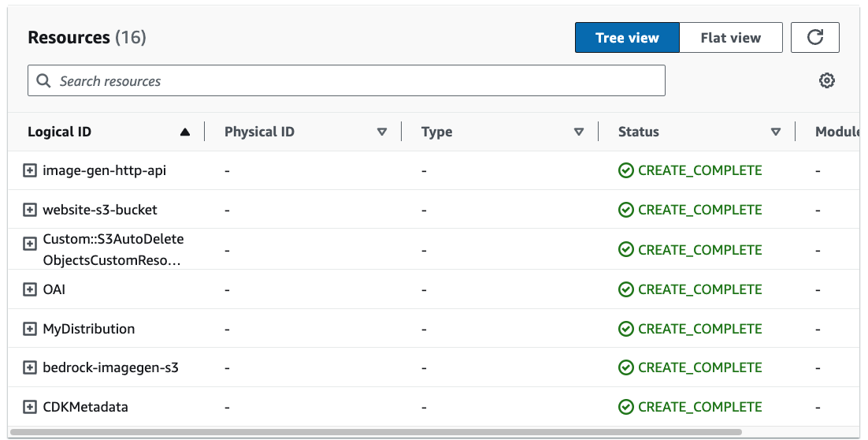Expand the bedrock-imagegen-s3 node
Viewport: 868px width, 440px height.
click(30, 367)
